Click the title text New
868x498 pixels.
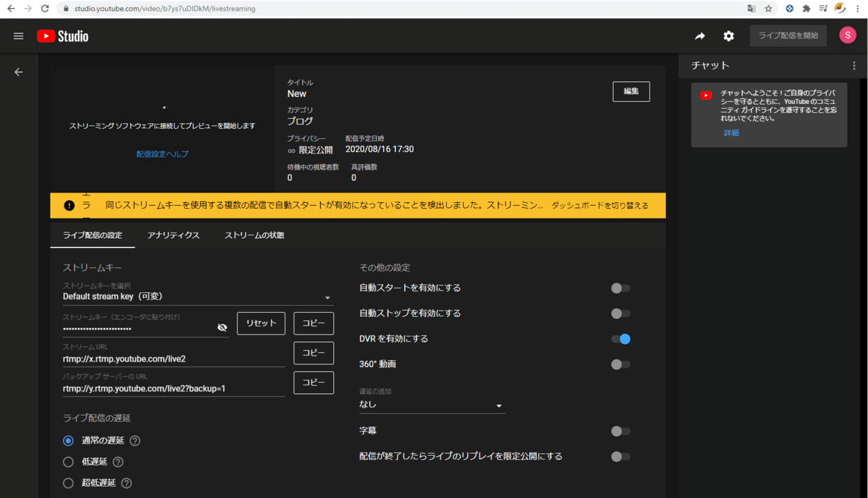coord(297,94)
